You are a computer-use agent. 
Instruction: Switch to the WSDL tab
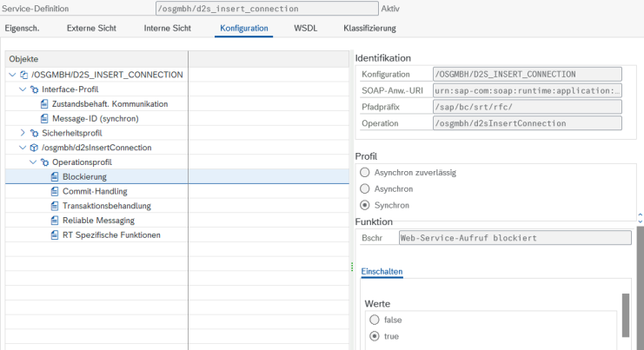pyautogui.click(x=305, y=28)
